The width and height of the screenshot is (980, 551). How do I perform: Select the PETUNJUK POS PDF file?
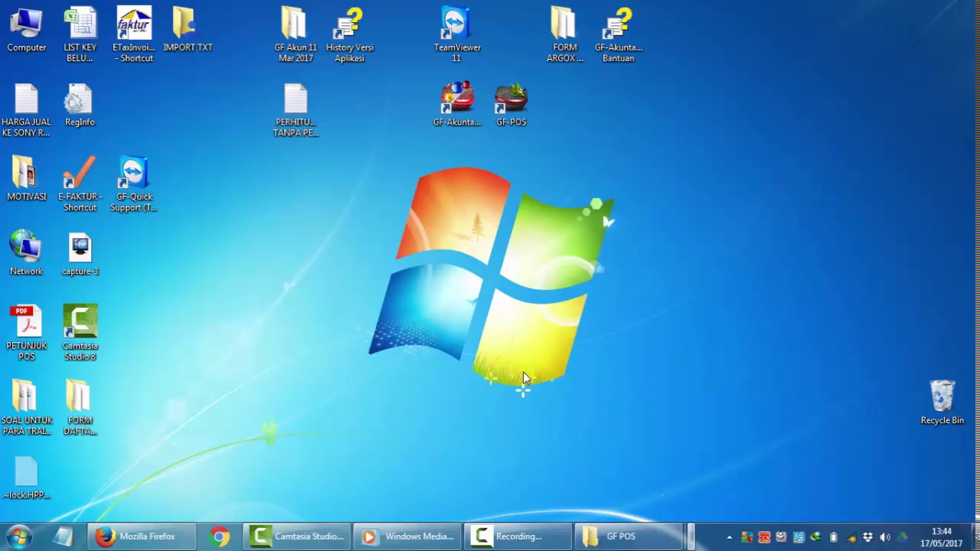pos(27,334)
